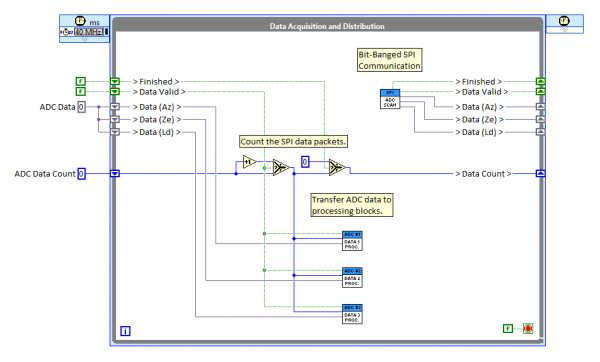Toggle the False constant wired to Data Valid
Viewport: 600px width, 362px height.
click(x=80, y=91)
